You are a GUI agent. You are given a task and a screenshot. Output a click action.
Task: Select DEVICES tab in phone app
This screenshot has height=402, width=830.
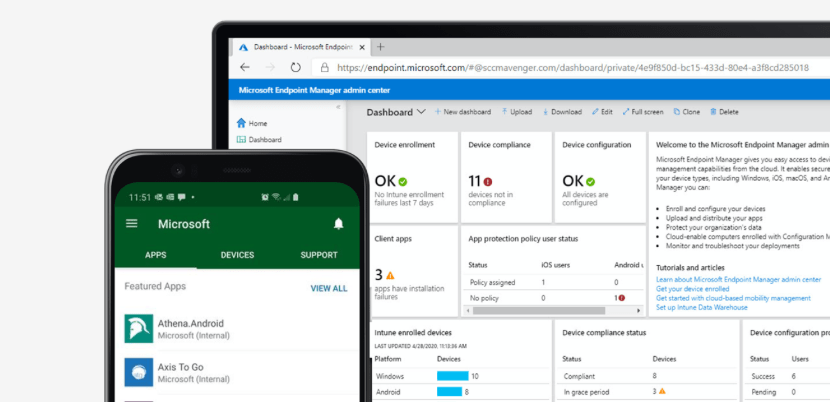click(x=237, y=255)
